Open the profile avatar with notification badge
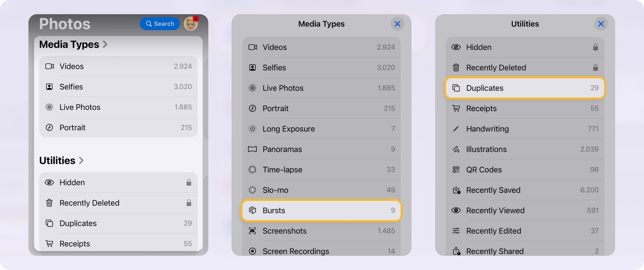 191,24
